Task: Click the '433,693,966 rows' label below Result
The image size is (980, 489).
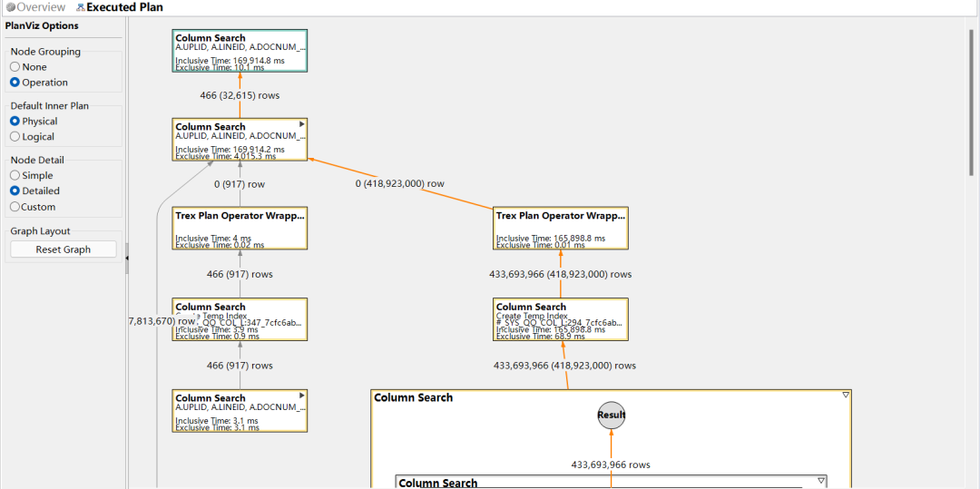Action: 611,465
